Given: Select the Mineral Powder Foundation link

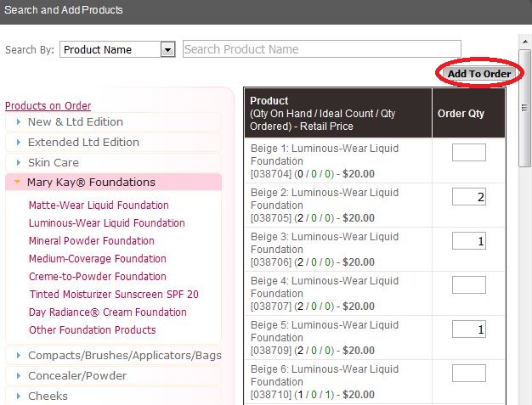Looking at the screenshot, I should tap(92, 241).
